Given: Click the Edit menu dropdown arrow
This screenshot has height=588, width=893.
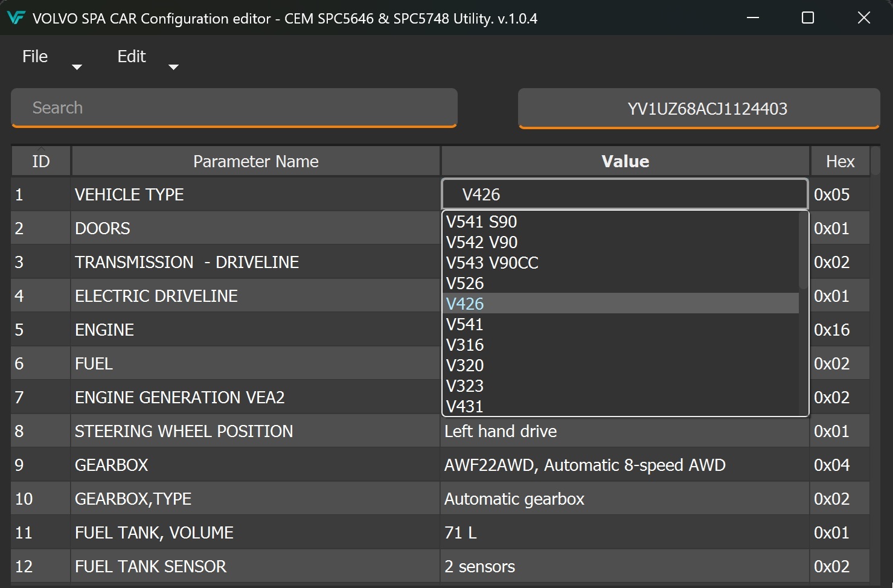Looking at the screenshot, I should [x=173, y=67].
